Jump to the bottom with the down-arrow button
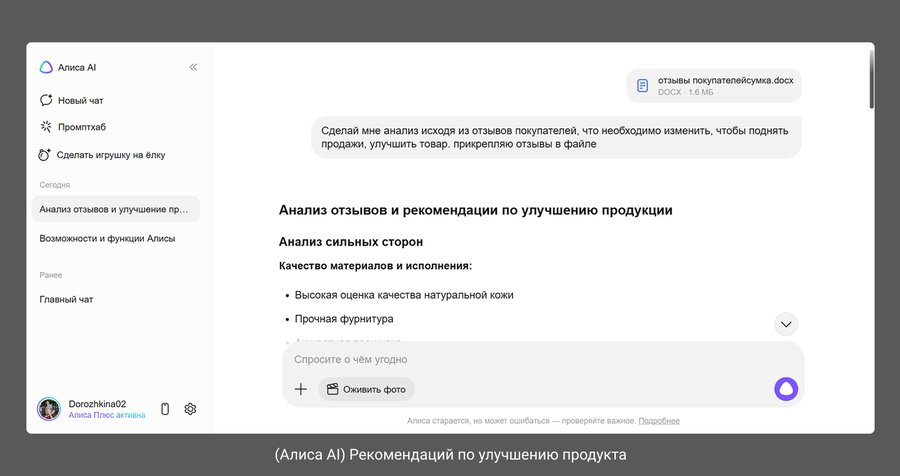This screenshot has height=476, width=900. 786,324
